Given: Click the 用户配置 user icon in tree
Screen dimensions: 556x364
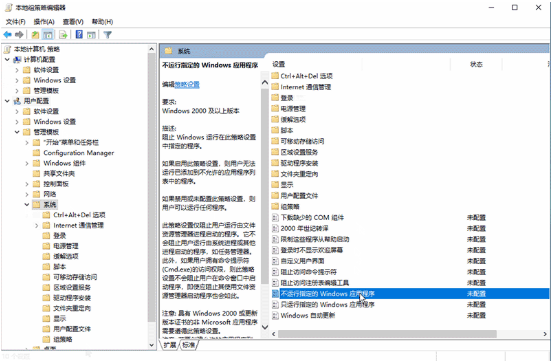Looking at the screenshot, I should point(17,101).
